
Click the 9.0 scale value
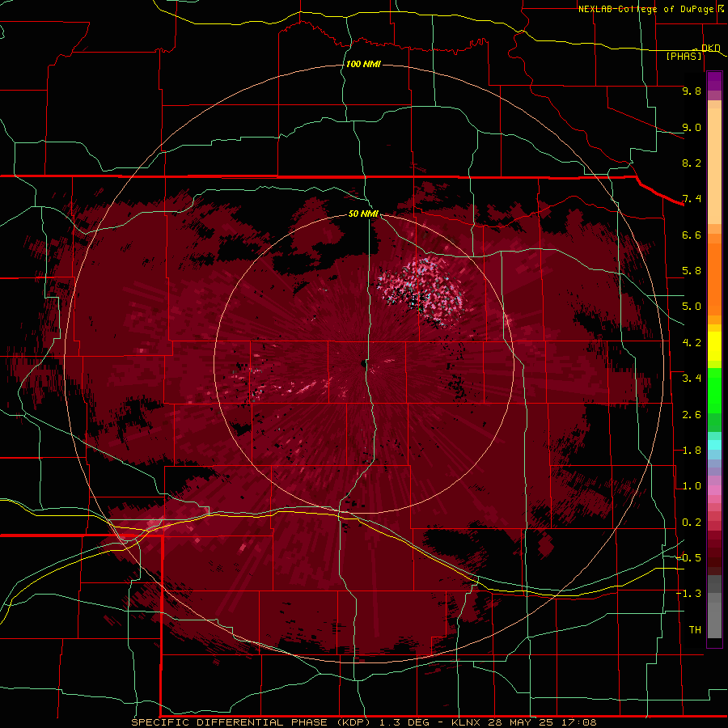pyautogui.click(x=692, y=127)
